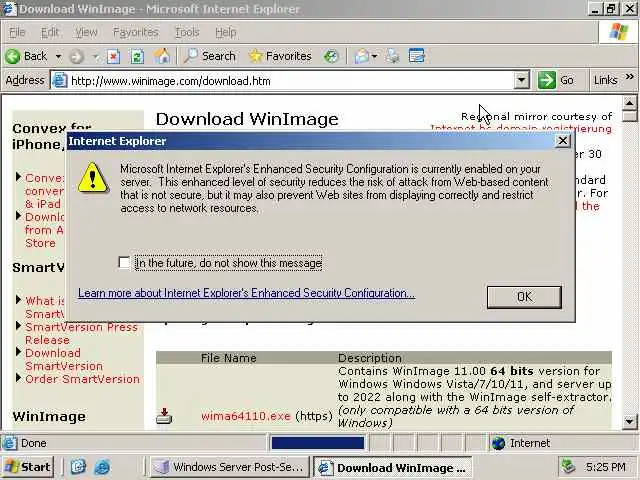
Task: Expand the Mail icon dropdown arrow
Action: (x=375, y=56)
